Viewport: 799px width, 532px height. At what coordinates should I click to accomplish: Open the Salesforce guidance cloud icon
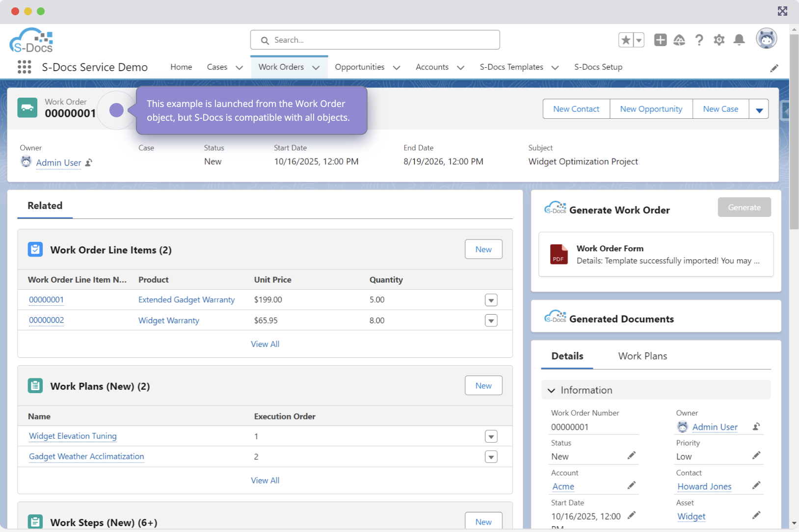[x=679, y=40]
